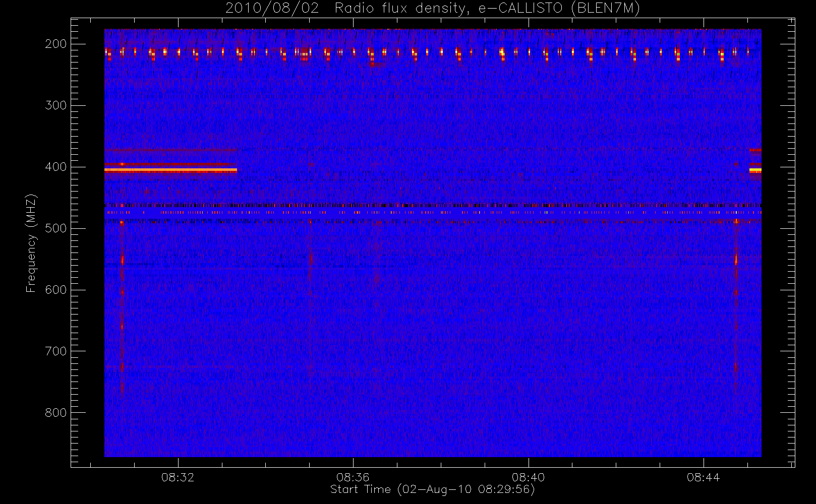
Task: Click the vertical red burst streak near 08:30
Action: (122, 307)
